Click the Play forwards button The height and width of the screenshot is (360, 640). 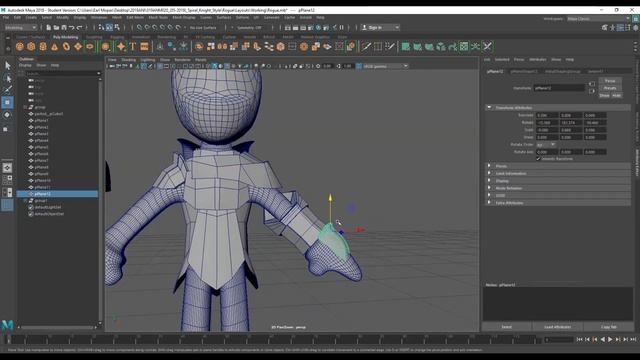coord(610,339)
